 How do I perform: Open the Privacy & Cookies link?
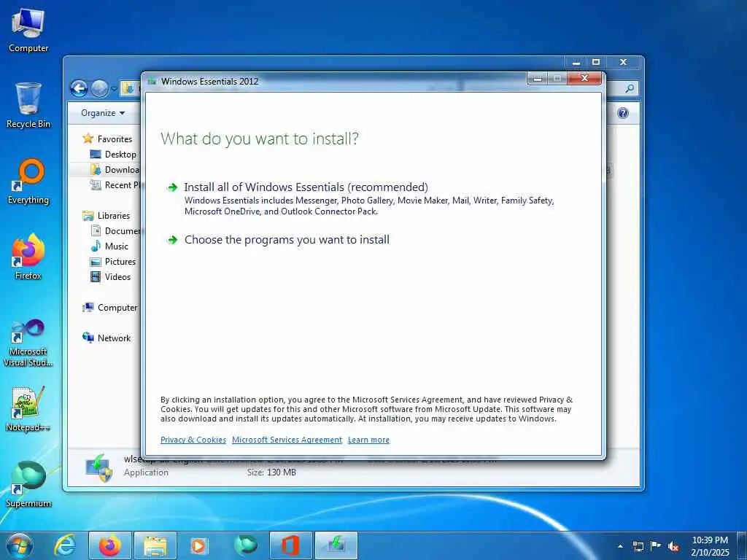[193, 440]
